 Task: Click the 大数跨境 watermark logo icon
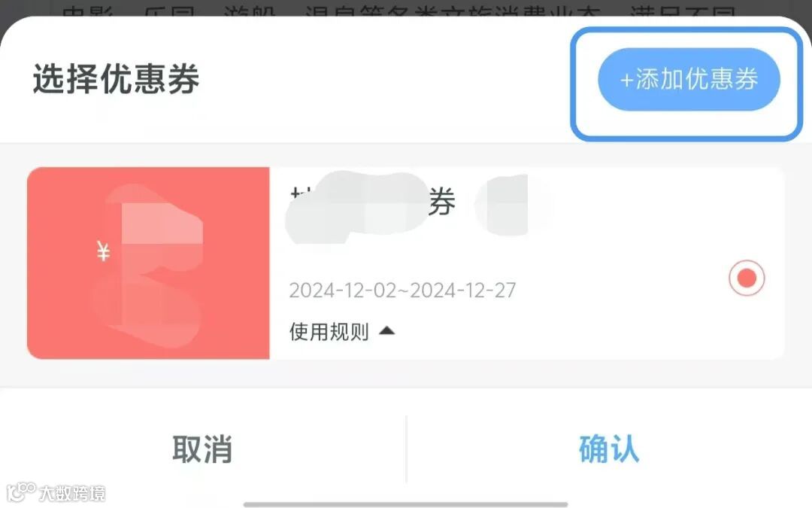[x=21, y=492]
